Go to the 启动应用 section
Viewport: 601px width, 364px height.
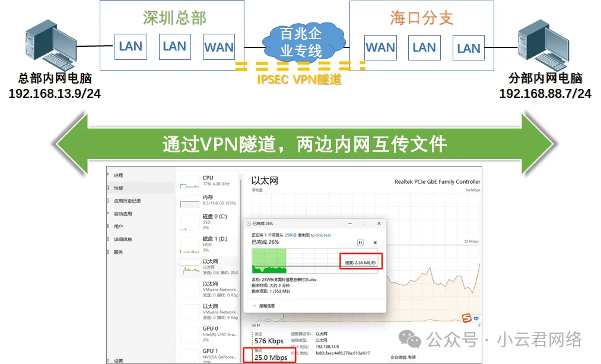(123, 214)
